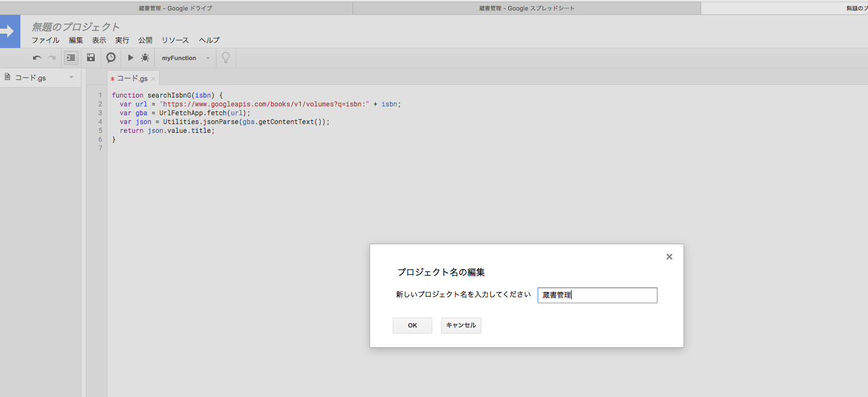This screenshot has width=868, height=397.
Task: Click the lightbulb hint icon
Action: [x=226, y=58]
